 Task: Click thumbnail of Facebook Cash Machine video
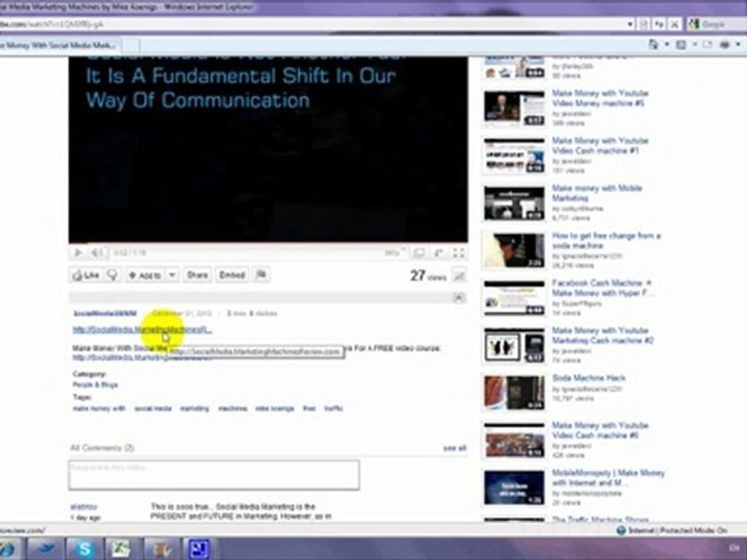coord(514,298)
